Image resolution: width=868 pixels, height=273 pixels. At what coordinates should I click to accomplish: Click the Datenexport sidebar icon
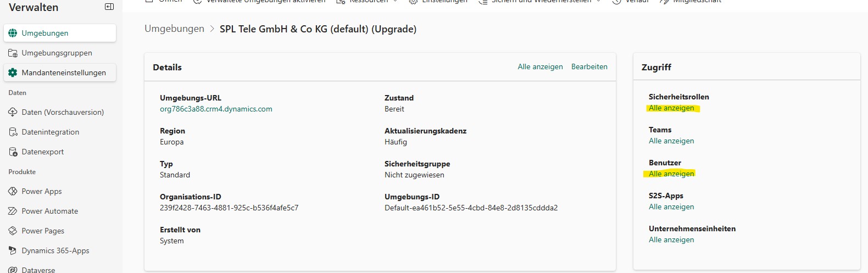click(13, 152)
